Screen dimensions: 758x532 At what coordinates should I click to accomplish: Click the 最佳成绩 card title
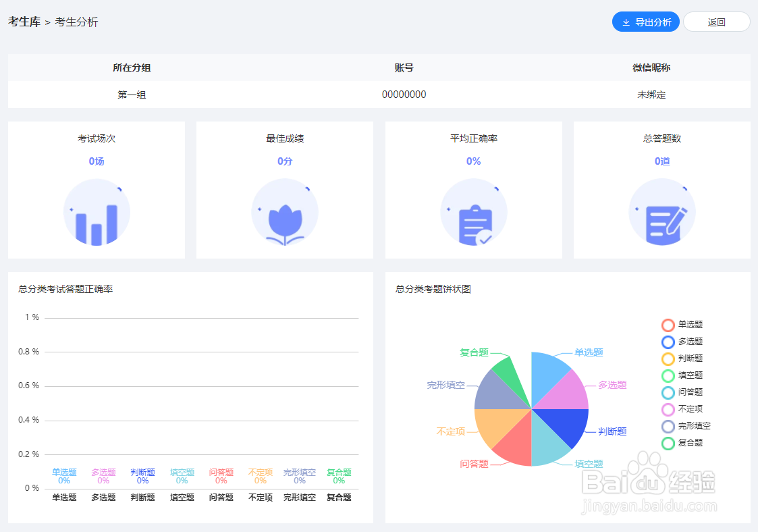[285, 139]
